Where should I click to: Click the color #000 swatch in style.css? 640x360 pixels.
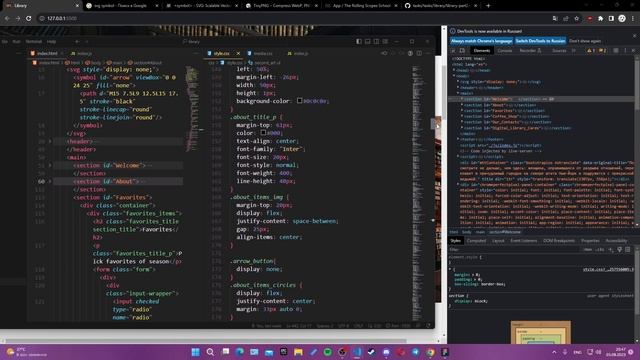pyautogui.click(x=263, y=133)
